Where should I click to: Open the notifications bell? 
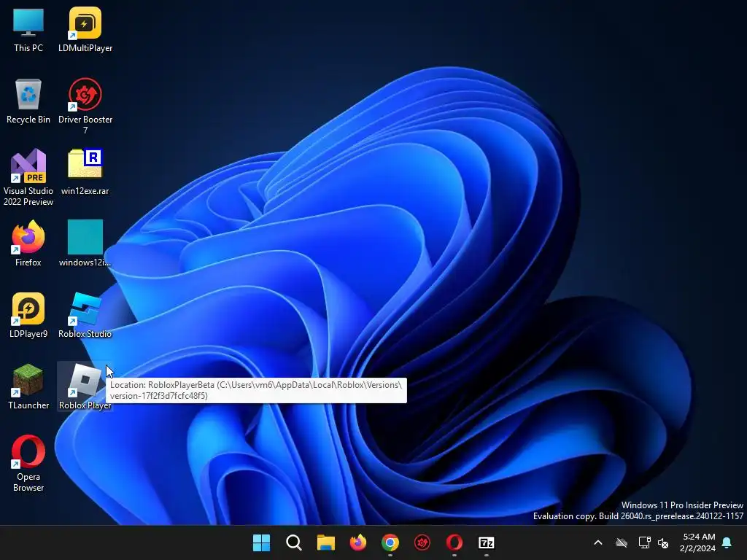727,542
